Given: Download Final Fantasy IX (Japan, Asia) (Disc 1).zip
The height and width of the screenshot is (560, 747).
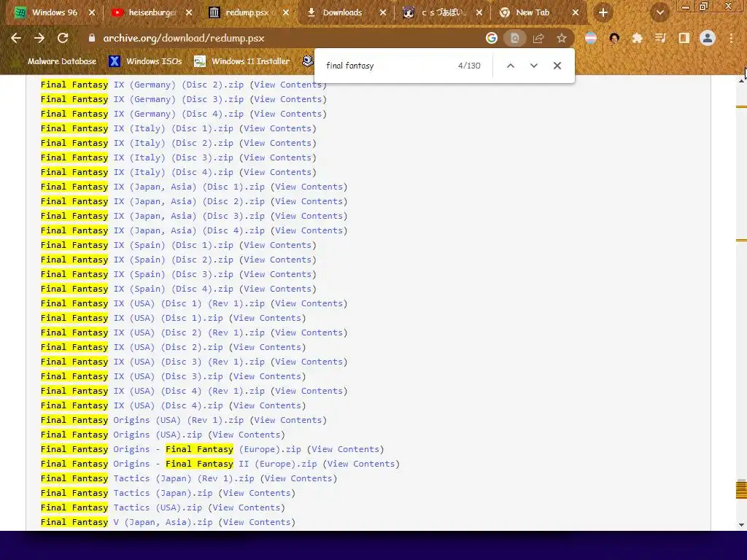Looking at the screenshot, I should (x=152, y=187).
